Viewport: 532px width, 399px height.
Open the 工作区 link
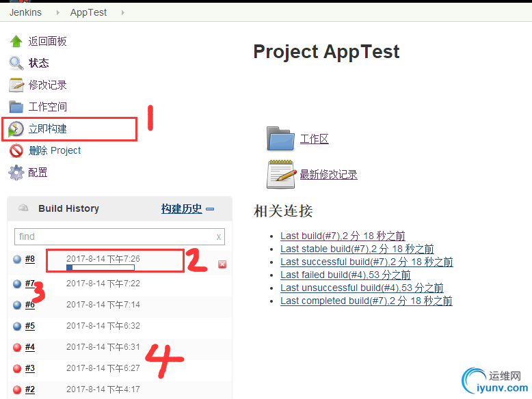pos(314,139)
